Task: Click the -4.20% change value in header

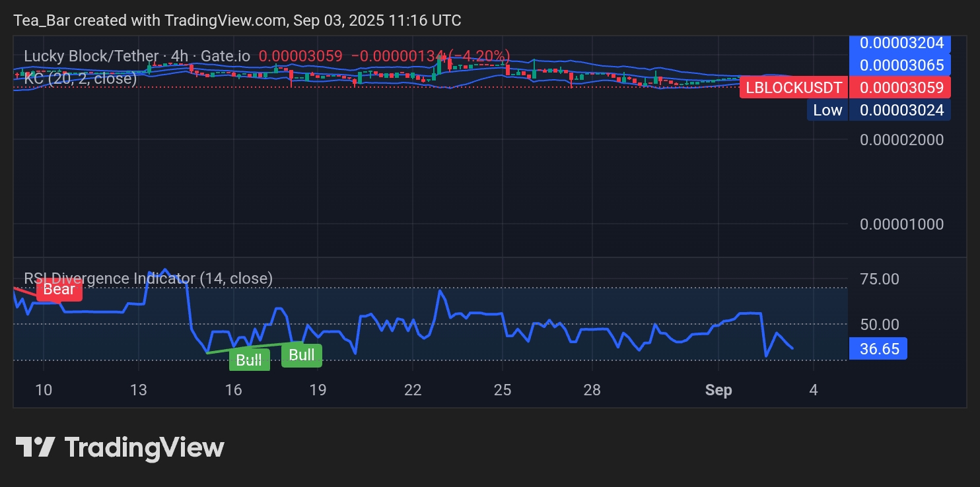Action: [479, 56]
